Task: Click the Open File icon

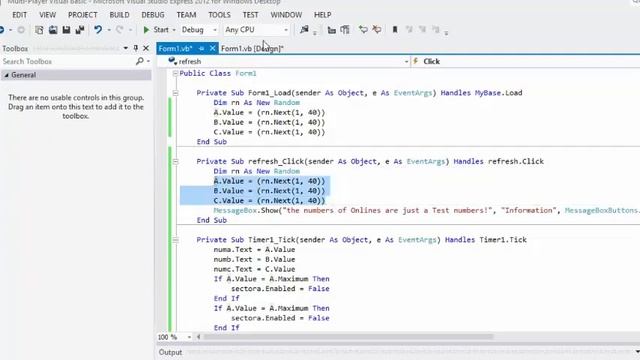Action: coord(53,30)
